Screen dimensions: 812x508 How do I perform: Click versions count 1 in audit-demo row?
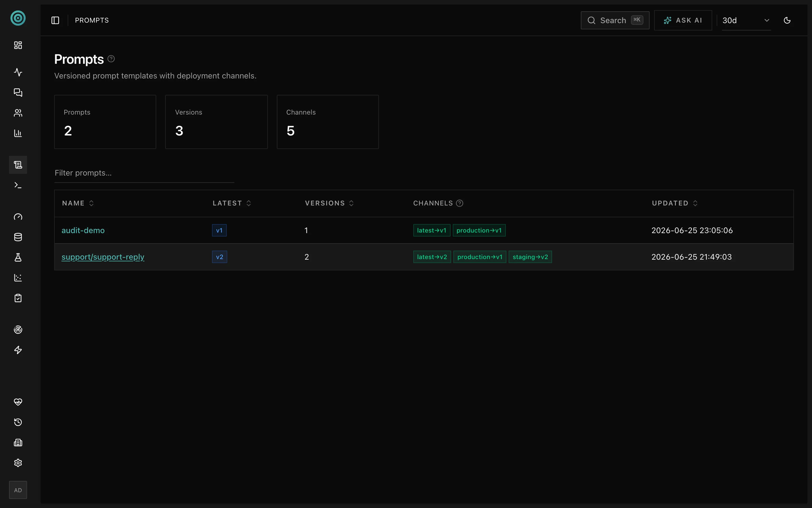[x=306, y=231]
